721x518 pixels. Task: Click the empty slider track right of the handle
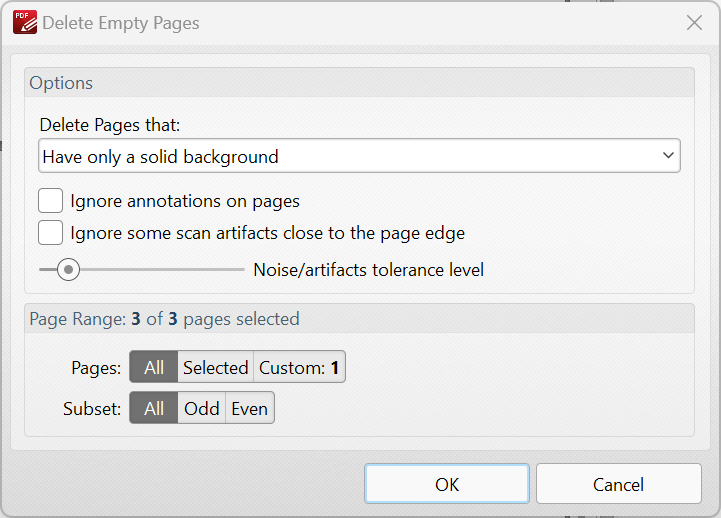160,269
